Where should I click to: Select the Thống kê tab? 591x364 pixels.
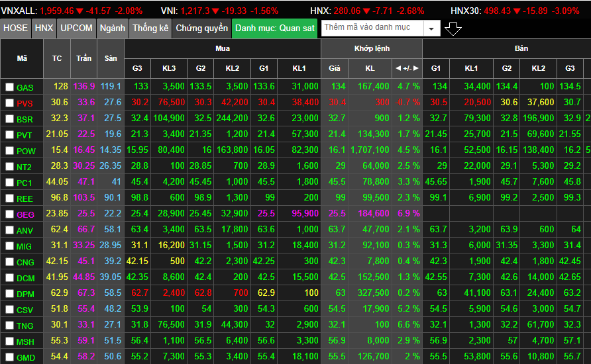(150, 28)
